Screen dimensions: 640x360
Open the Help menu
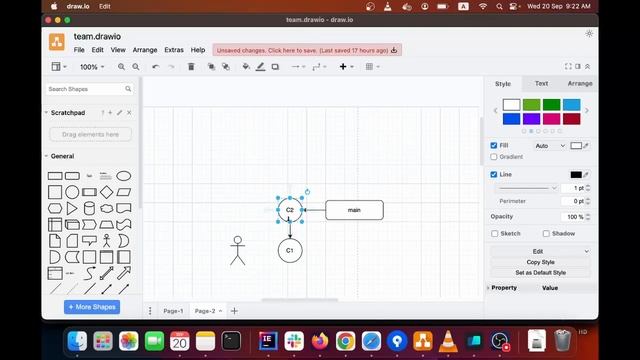click(198, 50)
